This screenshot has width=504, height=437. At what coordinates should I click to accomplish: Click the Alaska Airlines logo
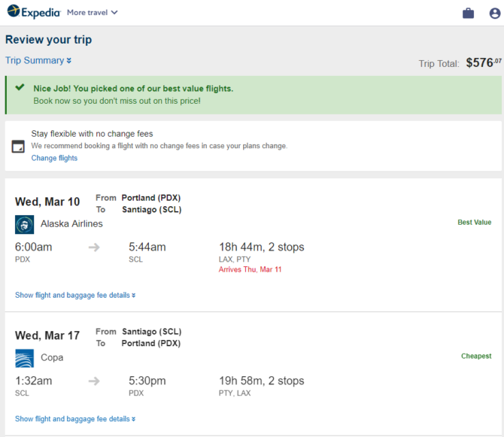pyautogui.click(x=24, y=225)
